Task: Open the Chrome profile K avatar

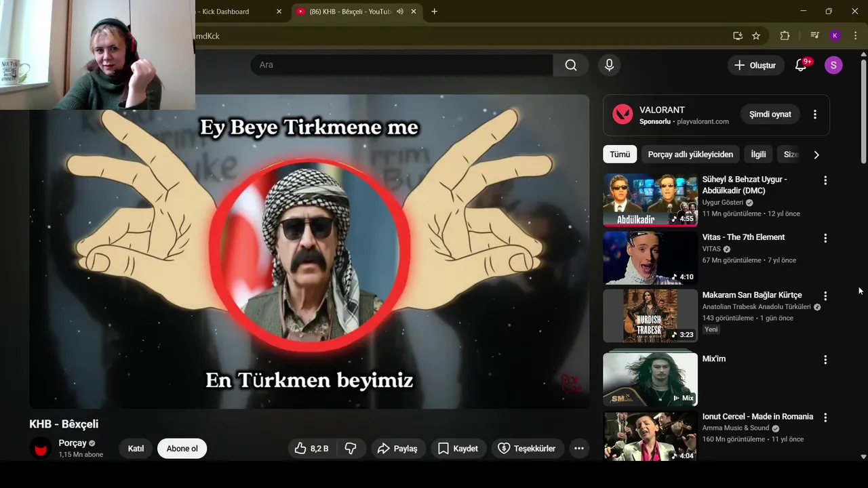Action: [835, 36]
